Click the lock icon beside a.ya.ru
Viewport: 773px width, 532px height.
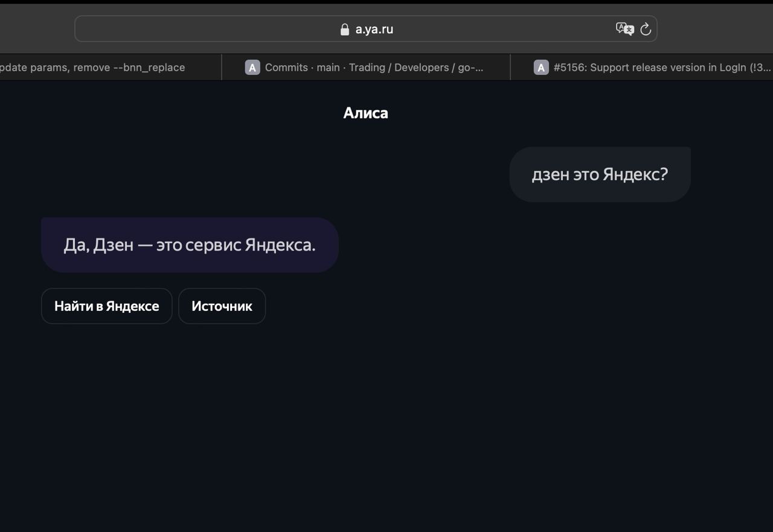[345, 29]
